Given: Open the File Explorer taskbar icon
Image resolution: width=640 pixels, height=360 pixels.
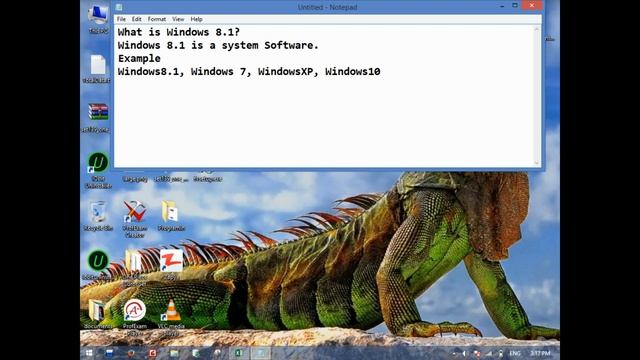Looking at the screenshot, I should 174,353.
